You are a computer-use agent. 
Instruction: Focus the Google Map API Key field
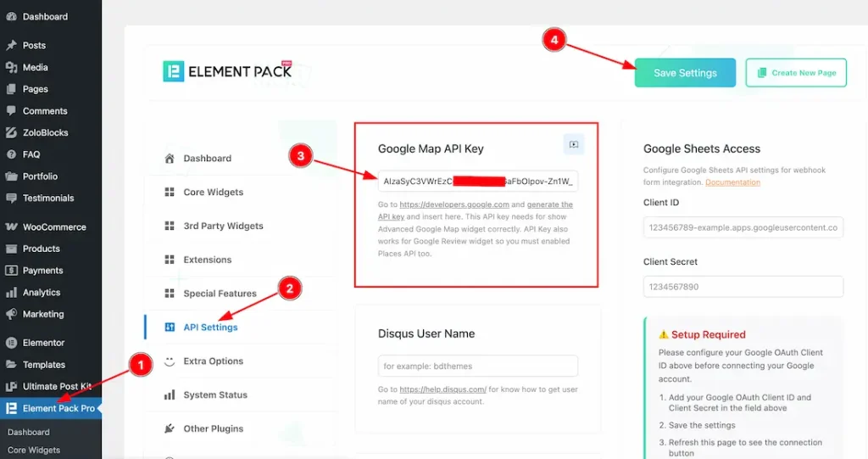coord(478,182)
